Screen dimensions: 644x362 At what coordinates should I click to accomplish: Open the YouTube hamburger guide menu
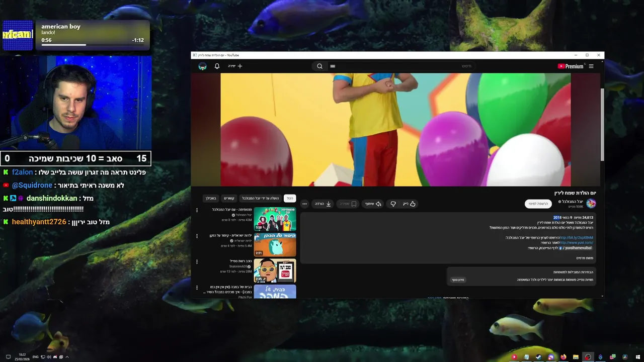[591, 66]
